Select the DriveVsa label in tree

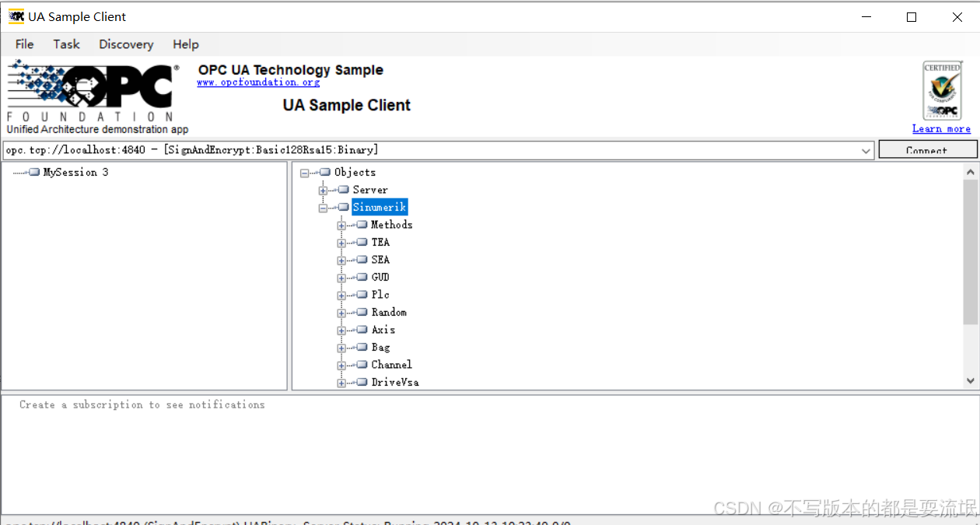click(395, 382)
